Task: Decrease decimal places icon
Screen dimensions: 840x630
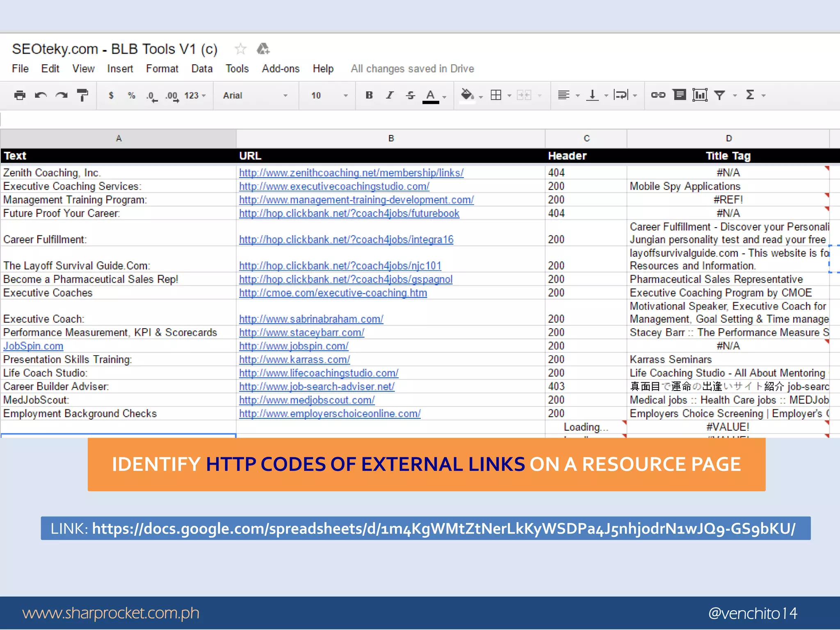Action: tap(151, 96)
